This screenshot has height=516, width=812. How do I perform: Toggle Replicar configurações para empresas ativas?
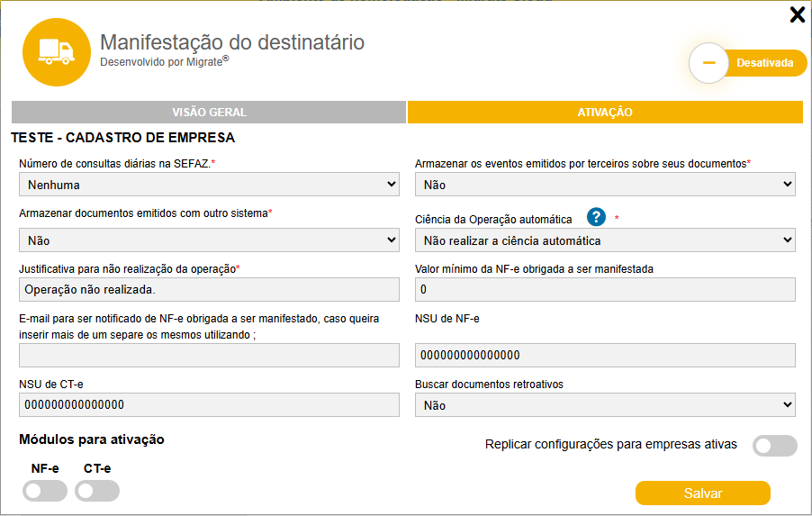pos(774,446)
